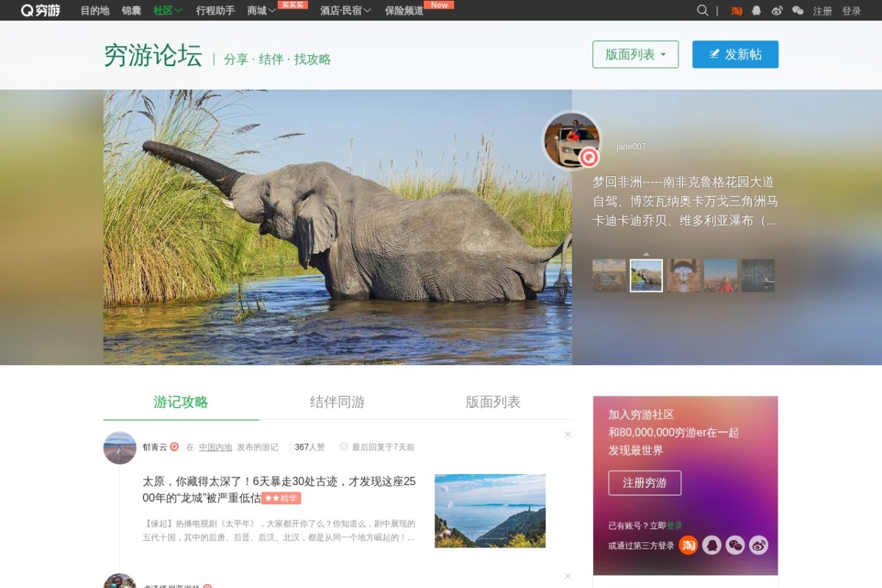Open 保险频道 in the navigation bar

click(x=404, y=10)
